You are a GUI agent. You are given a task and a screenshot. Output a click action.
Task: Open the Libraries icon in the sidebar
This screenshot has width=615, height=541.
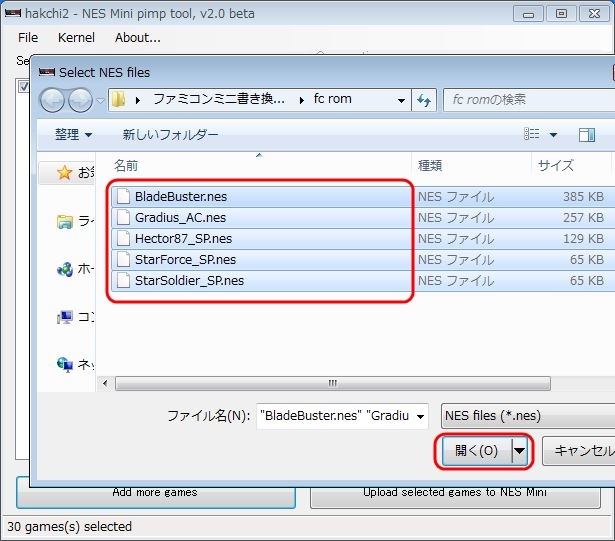pyautogui.click(x=65, y=222)
